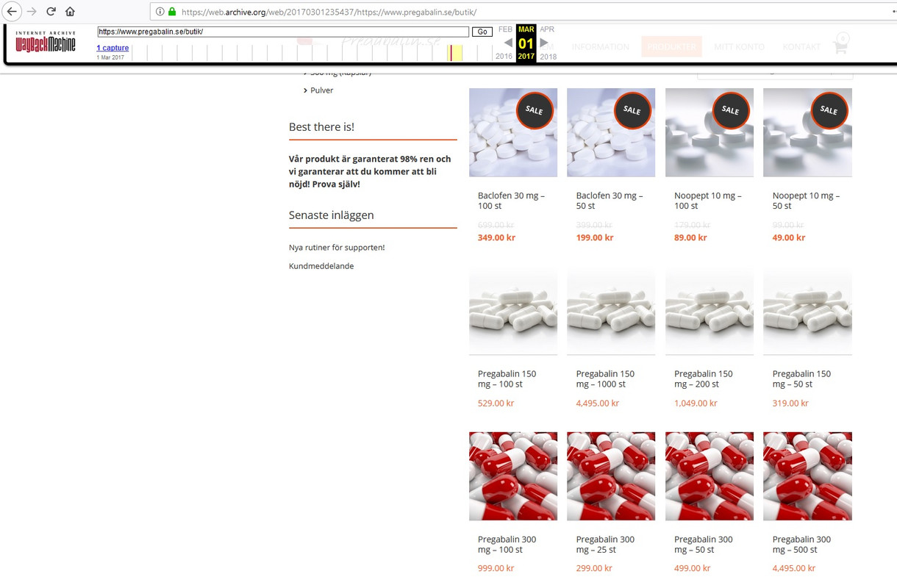Viewport: 897px width, 588px height.
Task: Open Pregabalin 300 mg – 50 st image
Action: (x=710, y=476)
